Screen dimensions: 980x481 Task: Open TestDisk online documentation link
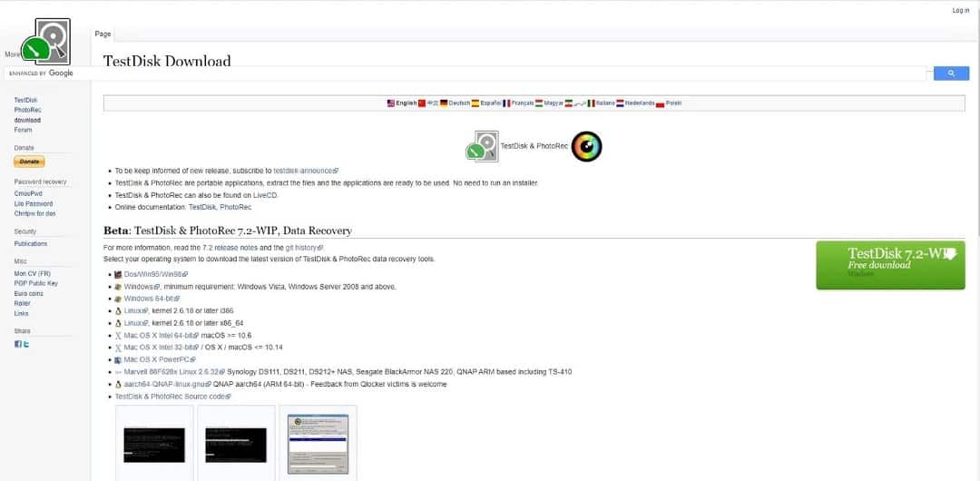[x=201, y=207]
